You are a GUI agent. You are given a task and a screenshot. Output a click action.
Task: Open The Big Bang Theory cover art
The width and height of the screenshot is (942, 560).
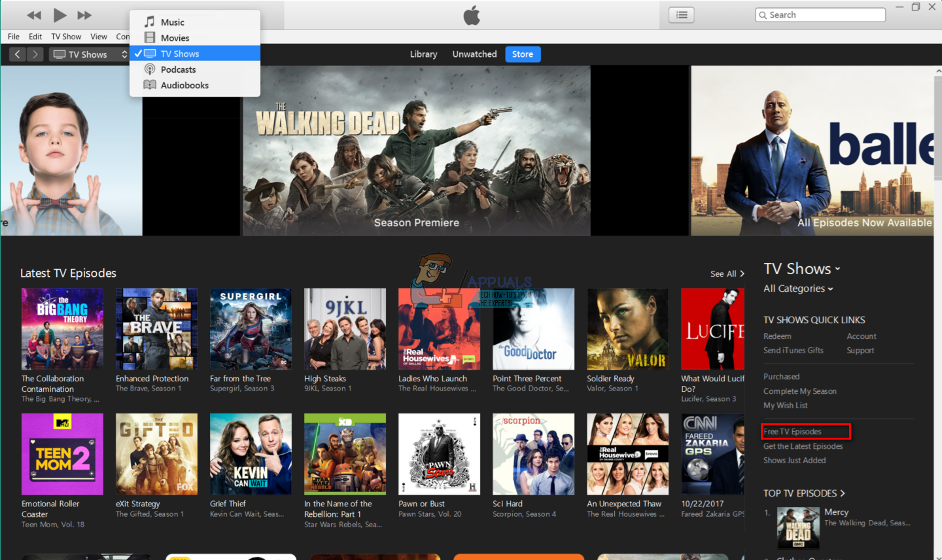click(x=62, y=329)
